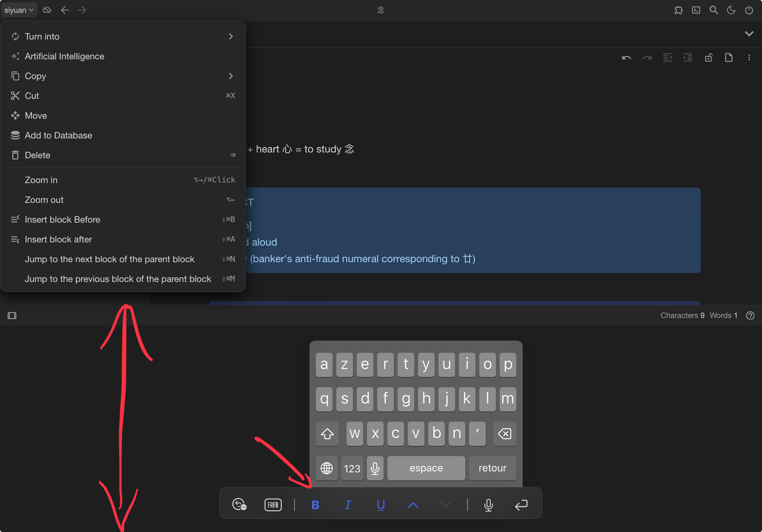Click the cloud sync disabled icon
This screenshot has width=762, height=532.
pos(47,10)
